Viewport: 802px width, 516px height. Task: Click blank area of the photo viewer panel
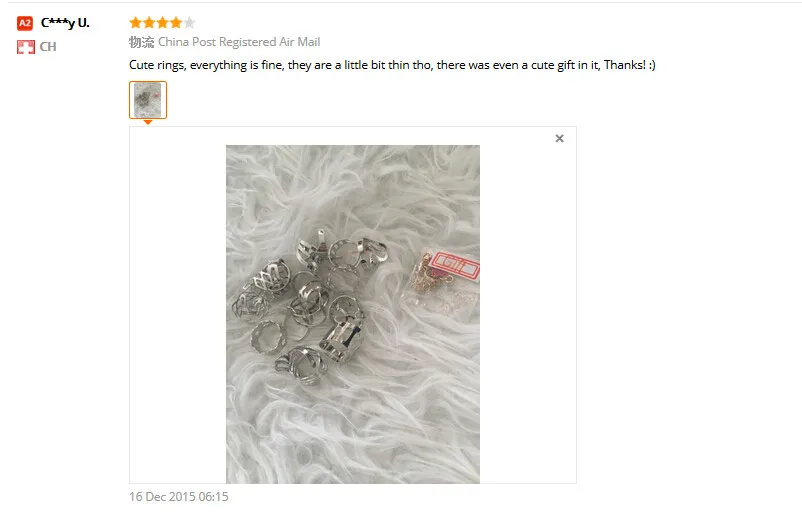pos(527,307)
